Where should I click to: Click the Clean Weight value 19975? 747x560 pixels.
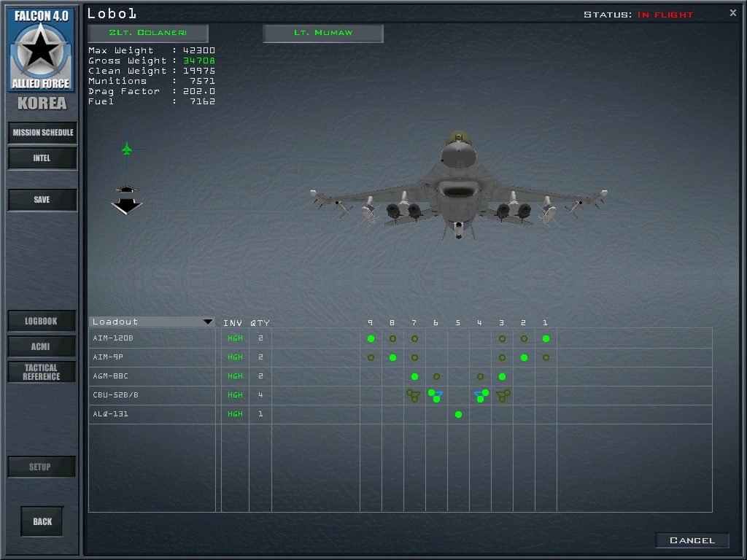199,71
